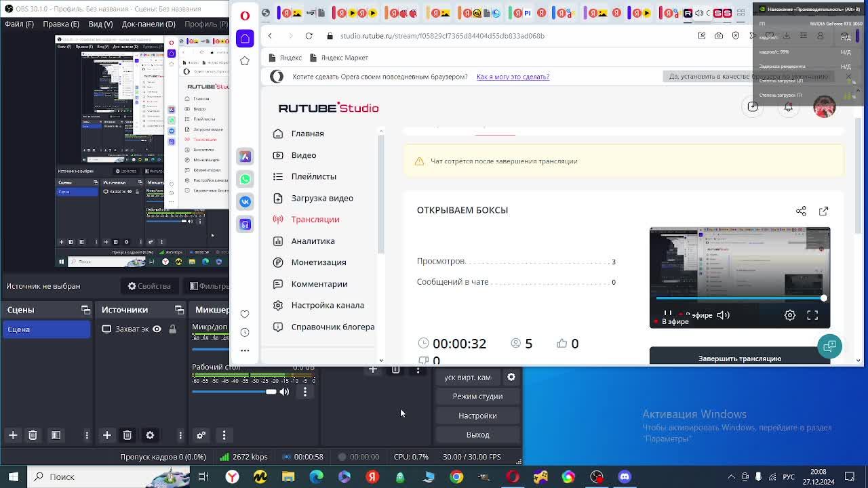Open player quality settings gear

coord(790,315)
